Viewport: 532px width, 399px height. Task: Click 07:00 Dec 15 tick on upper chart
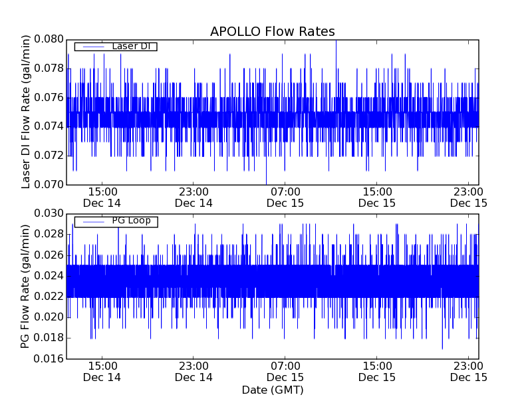tap(285, 197)
